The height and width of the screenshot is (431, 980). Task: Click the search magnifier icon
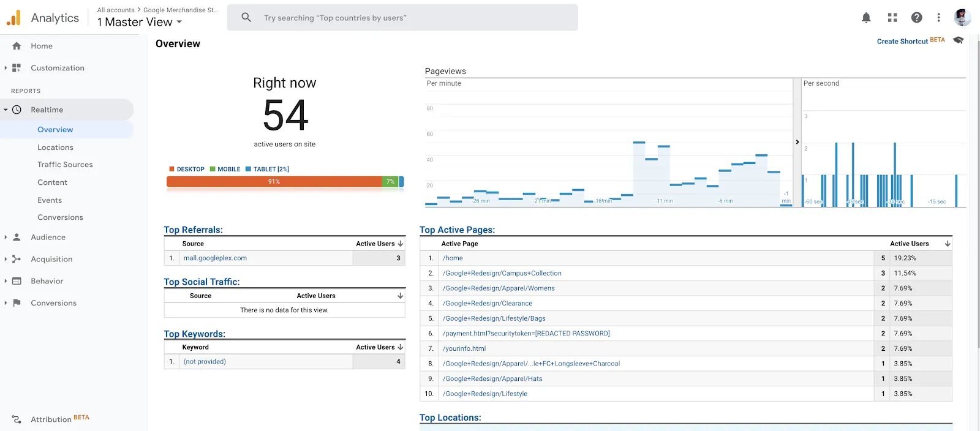point(246,17)
